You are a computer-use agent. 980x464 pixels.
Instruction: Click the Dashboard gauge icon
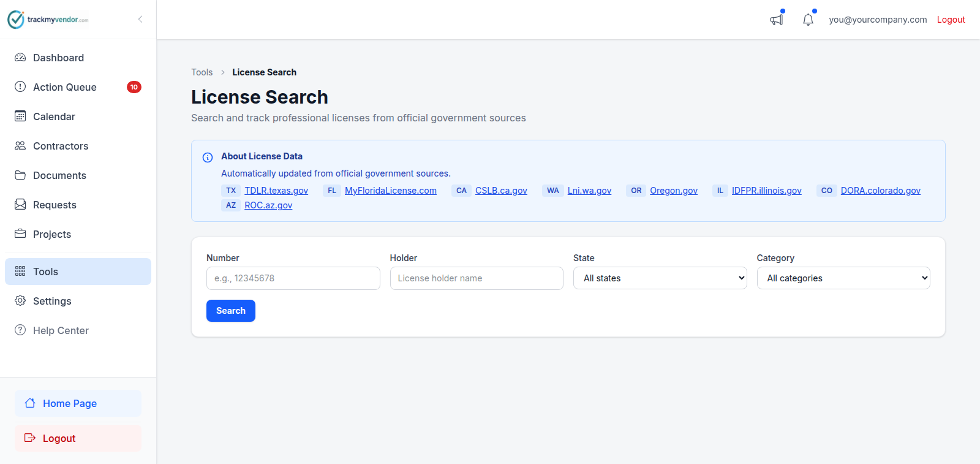coord(20,58)
